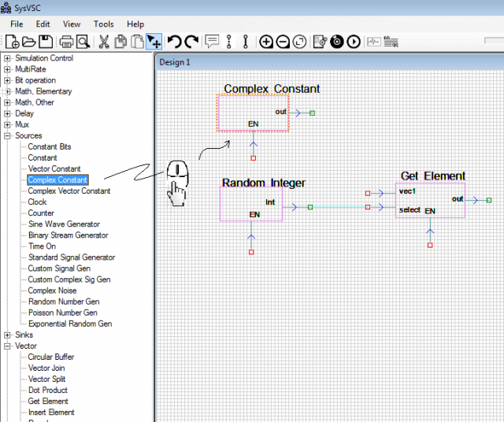Screen dimensions: 504x422
Task: Open the Tools menu
Action: pyautogui.click(x=103, y=24)
